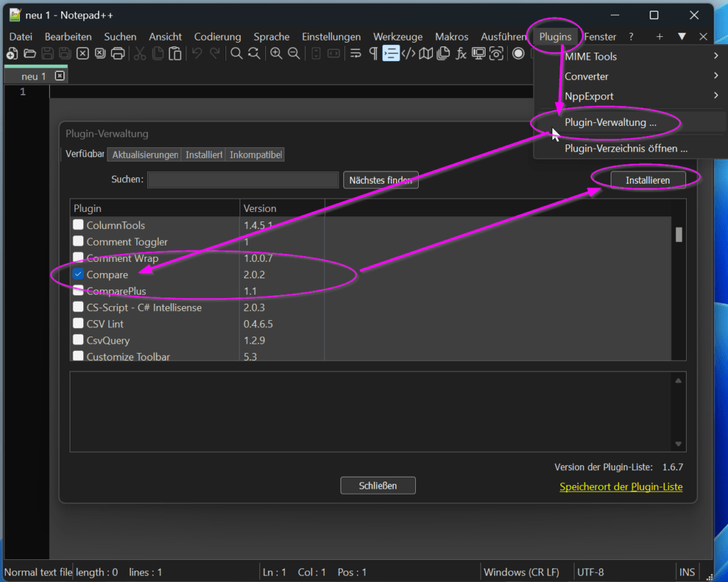Viewport: 728px width, 582px height.
Task: Open the Replace toolbar icon
Action: (x=254, y=53)
